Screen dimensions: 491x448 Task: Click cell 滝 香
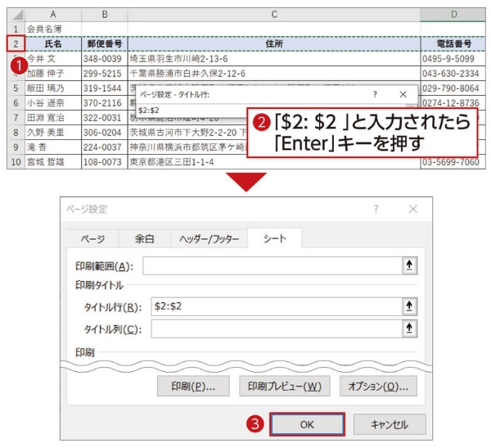(53, 147)
